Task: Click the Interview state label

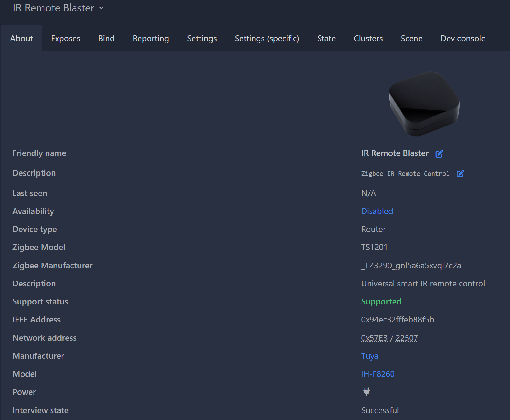Action: (40, 410)
